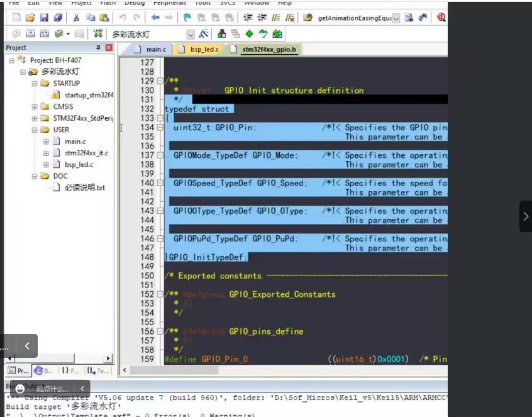The width and height of the screenshot is (532, 417).
Task: Click the Open file folder icon
Action: pyautogui.click(x=30, y=18)
